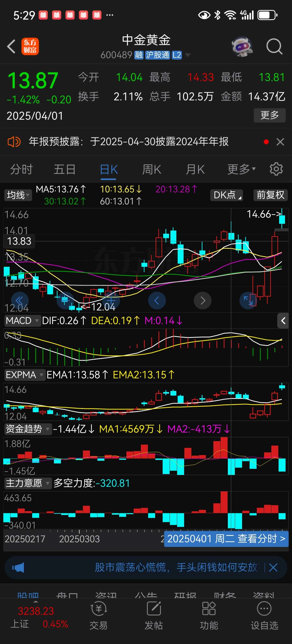Tap the orange speaker announcement icon
This screenshot has height=644, width=292.
14,142
